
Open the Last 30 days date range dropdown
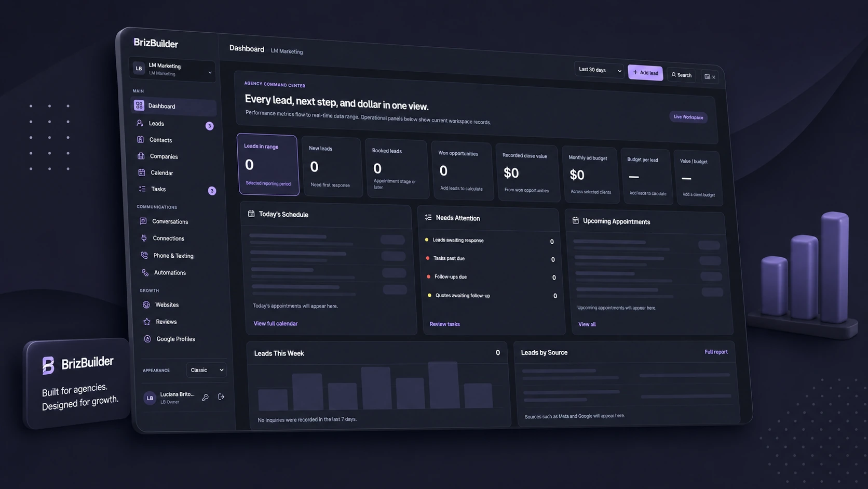pyautogui.click(x=599, y=70)
